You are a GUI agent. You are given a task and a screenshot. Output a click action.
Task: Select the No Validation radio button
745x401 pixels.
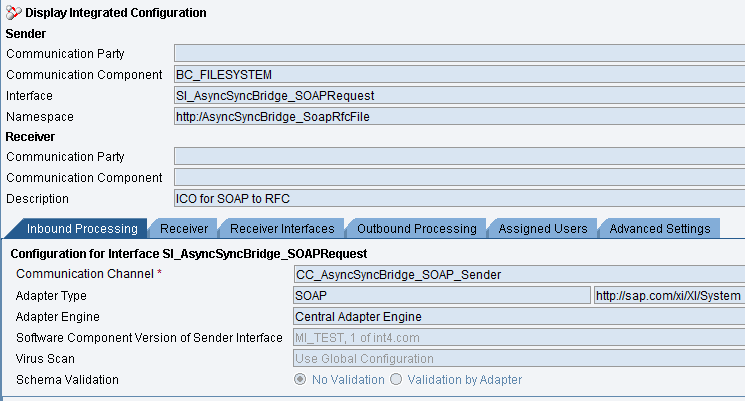300,380
